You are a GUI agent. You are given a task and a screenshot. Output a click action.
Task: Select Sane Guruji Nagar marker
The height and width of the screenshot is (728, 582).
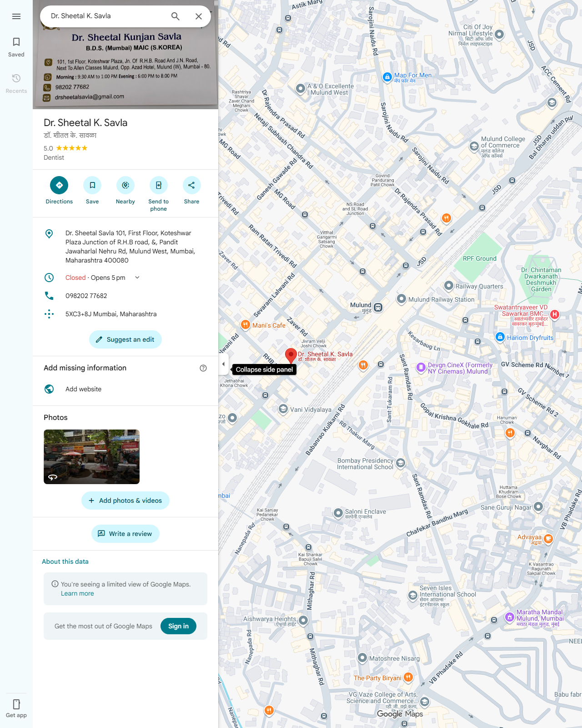(x=538, y=506)
